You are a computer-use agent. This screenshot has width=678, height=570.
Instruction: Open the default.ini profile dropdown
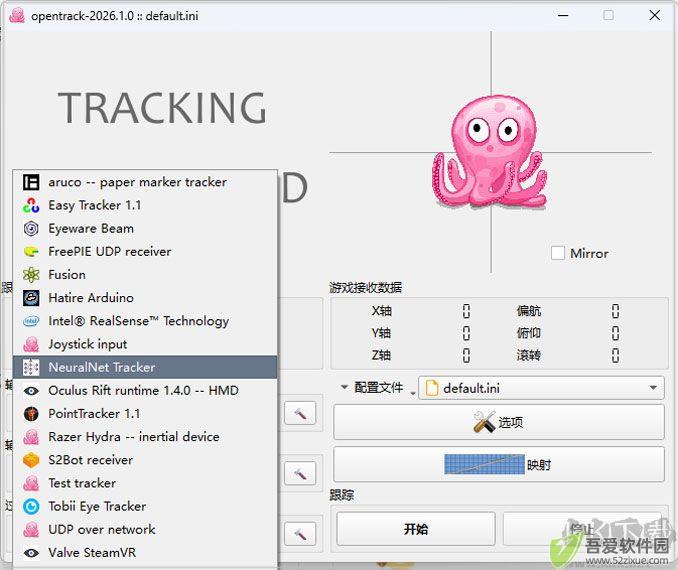click(541, 388)
